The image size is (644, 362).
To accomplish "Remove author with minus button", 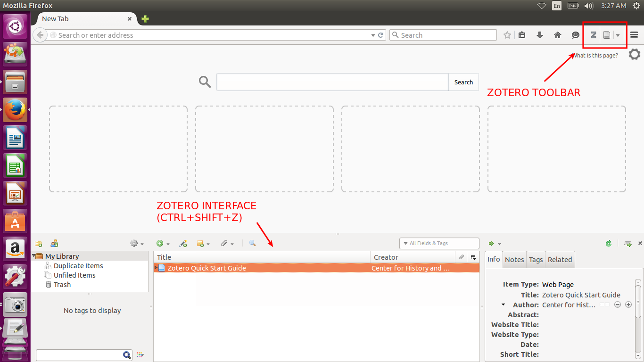I will click(618, 305).
